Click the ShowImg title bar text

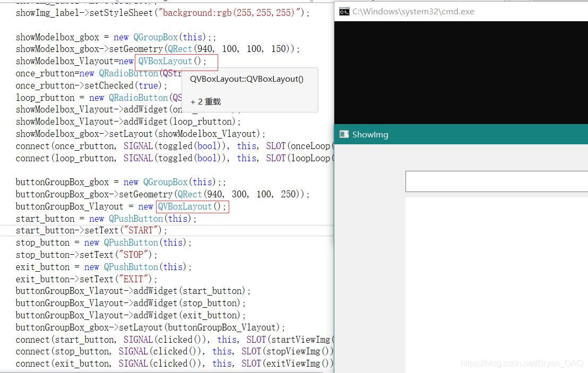[370, 134]
